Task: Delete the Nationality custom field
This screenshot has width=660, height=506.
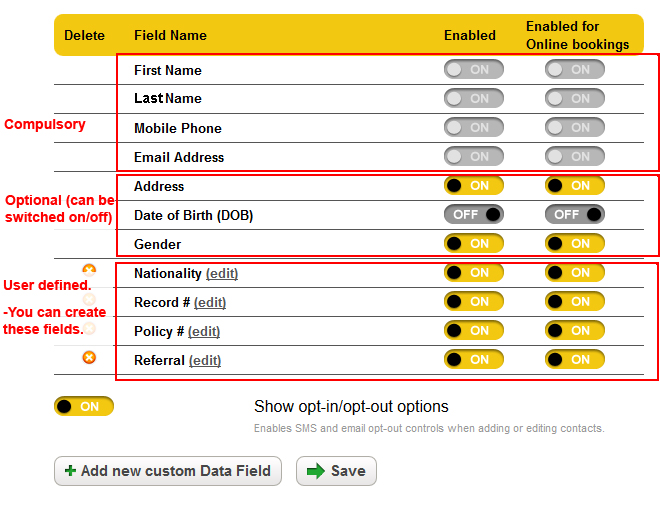Action: click(x=89, y=270)
